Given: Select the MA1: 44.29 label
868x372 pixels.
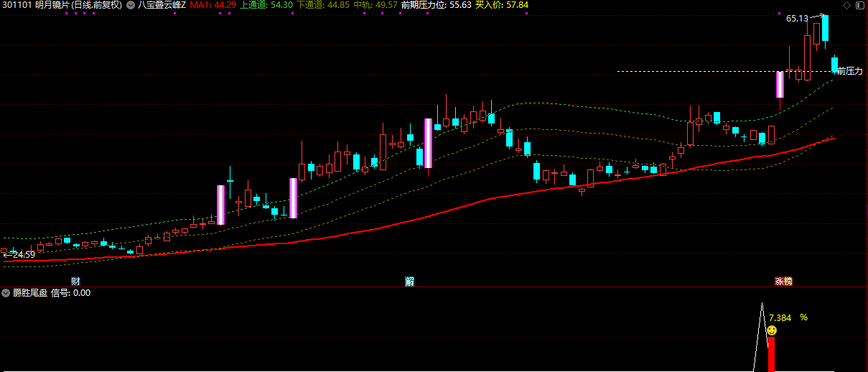Looking at the screenshot, I should [x=213, y=5].
